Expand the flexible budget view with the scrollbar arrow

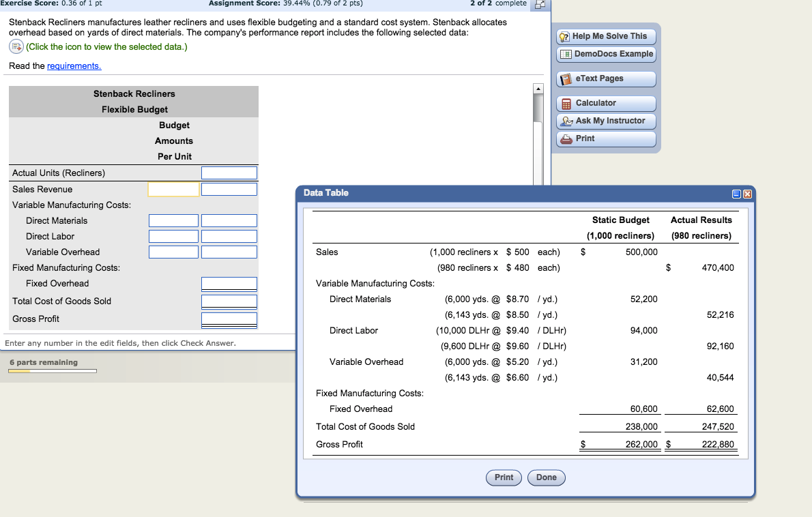point(538,87)
